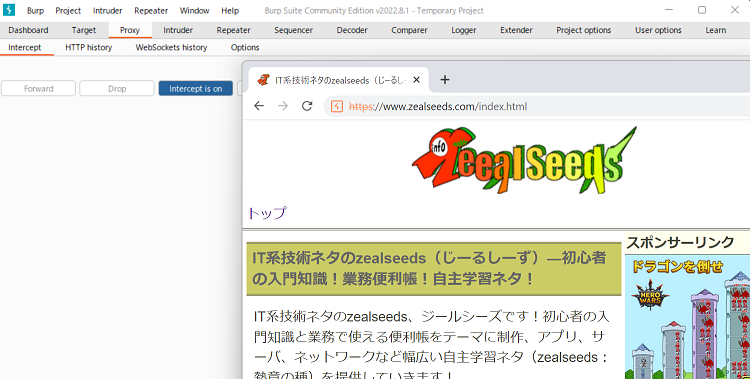The image size is (750, 379).
Task: Select the Proxy tab
Action: click(130, 30)
